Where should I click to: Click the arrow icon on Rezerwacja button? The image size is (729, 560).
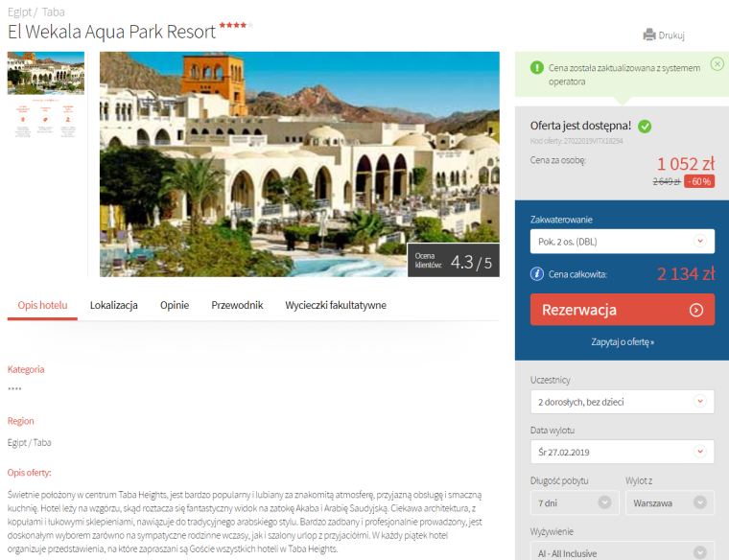pos(696,310)
